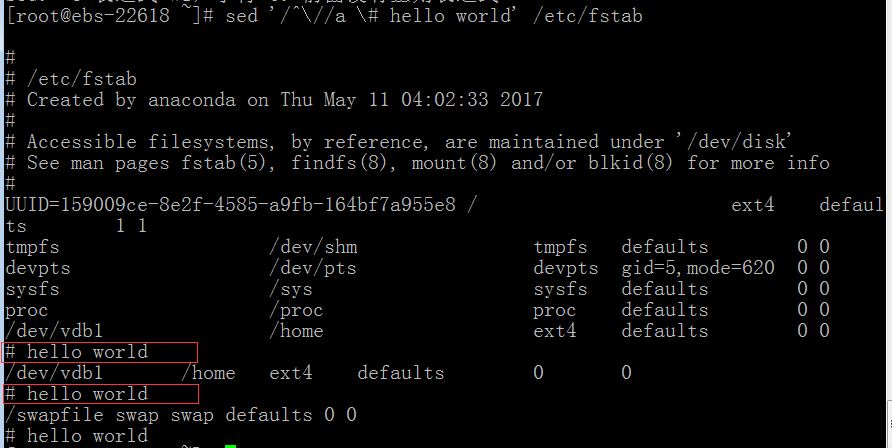The height and width of the screenshot is (448, 892).
Task: Click /etc/fstab argument in the command
Action: tap(588, 16)
